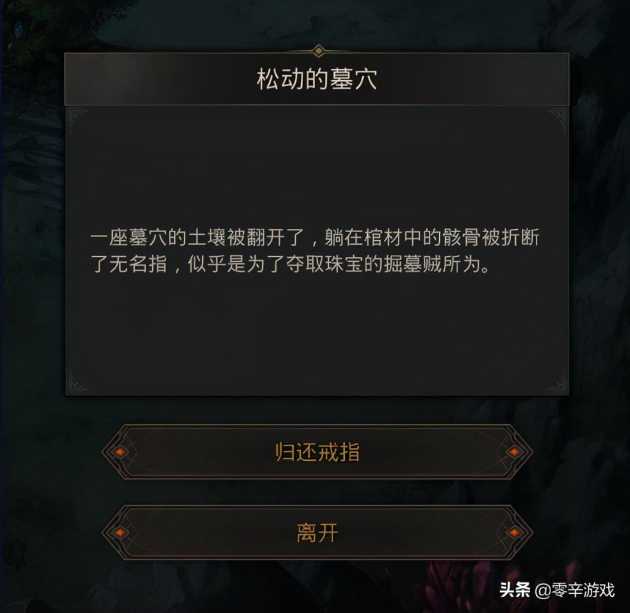This screenshot has height=613, width=630.
Task: Click the top-left corner ornament of text panel
Action: tap(75, 119)
